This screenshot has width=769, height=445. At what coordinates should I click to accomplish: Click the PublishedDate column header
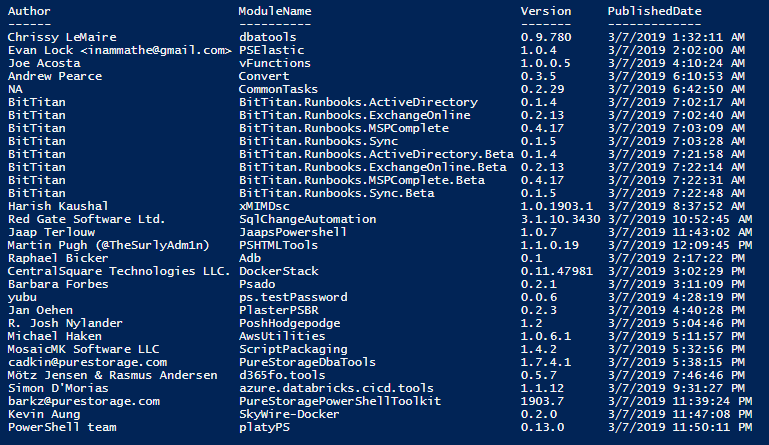tap(655, 11)
